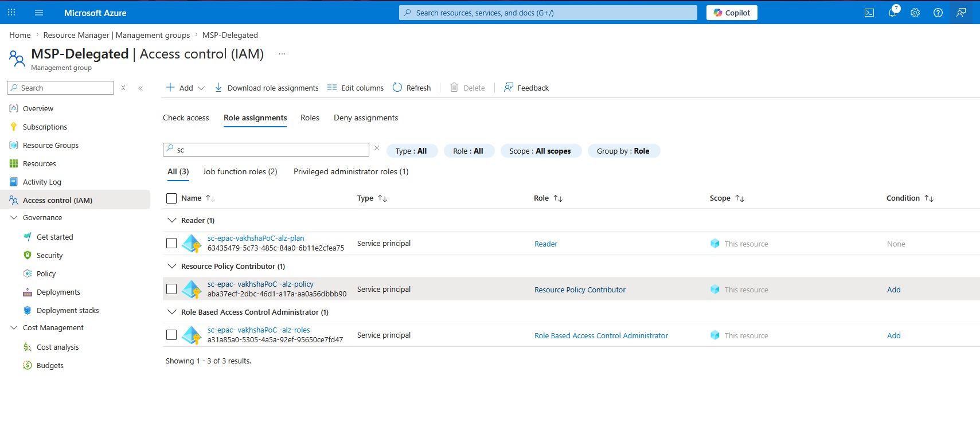
Task: Open the Azure apps grid launcher
Action: [11, 12]
